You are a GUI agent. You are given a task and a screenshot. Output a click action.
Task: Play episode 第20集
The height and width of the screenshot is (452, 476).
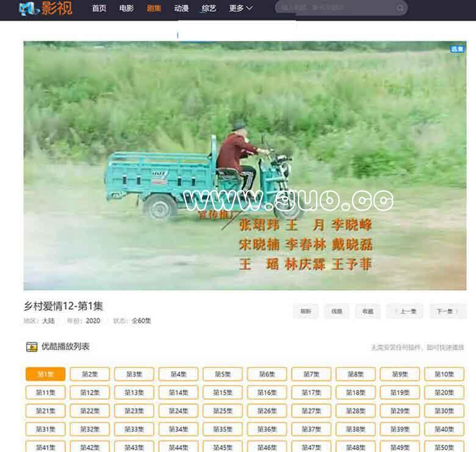pyautogui.click(x=444, y=393)
